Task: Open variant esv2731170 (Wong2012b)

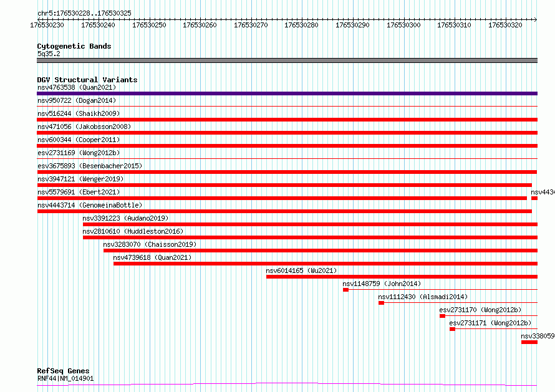Action: (x=480, y=310)
